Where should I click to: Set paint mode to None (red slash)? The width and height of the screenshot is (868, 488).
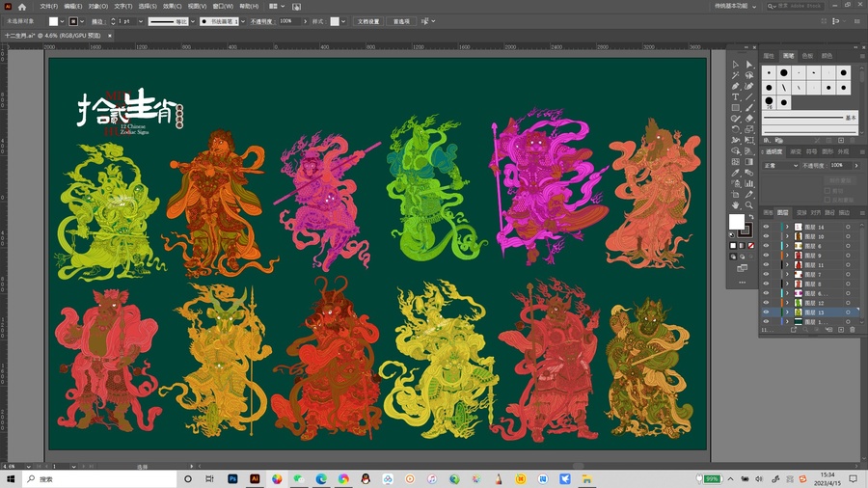click(x=751, y=246)
